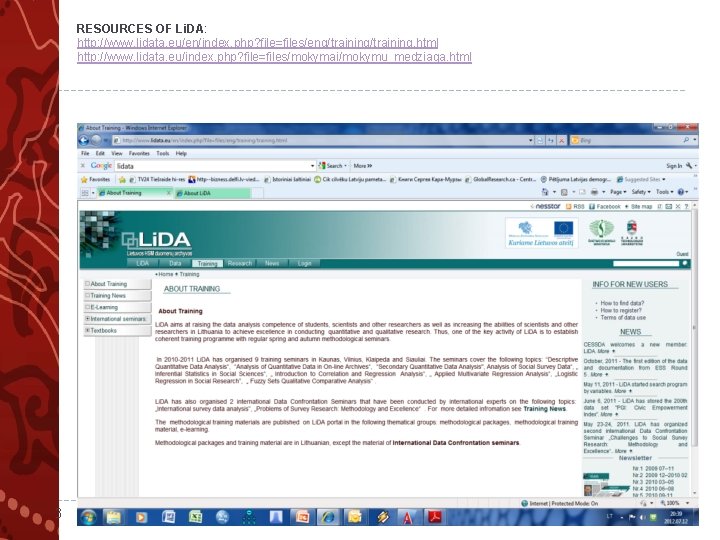Switch to Internet Explorer taskbar icon
This screenshot has height=540, width=720.
328,518
